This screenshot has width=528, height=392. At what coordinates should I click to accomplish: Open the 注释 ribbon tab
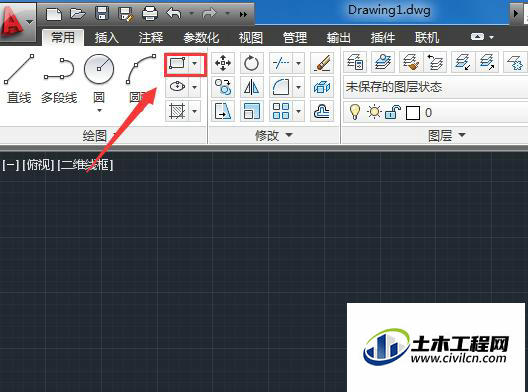pos(151,38)
